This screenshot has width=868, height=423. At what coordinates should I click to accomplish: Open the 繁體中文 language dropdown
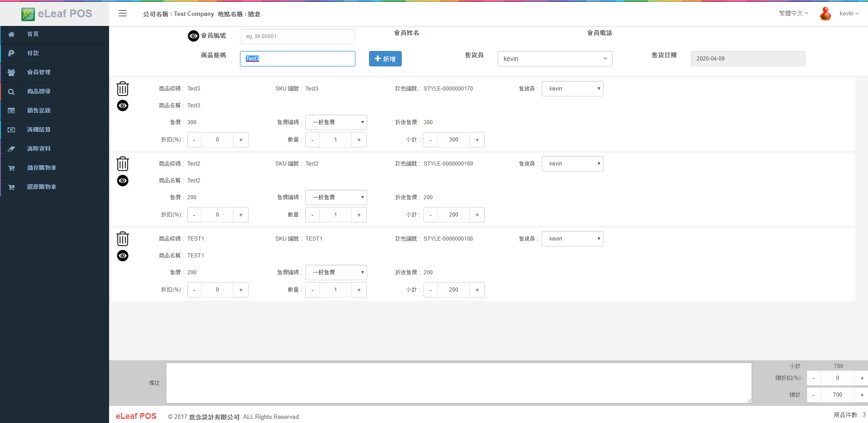[793, 14]
